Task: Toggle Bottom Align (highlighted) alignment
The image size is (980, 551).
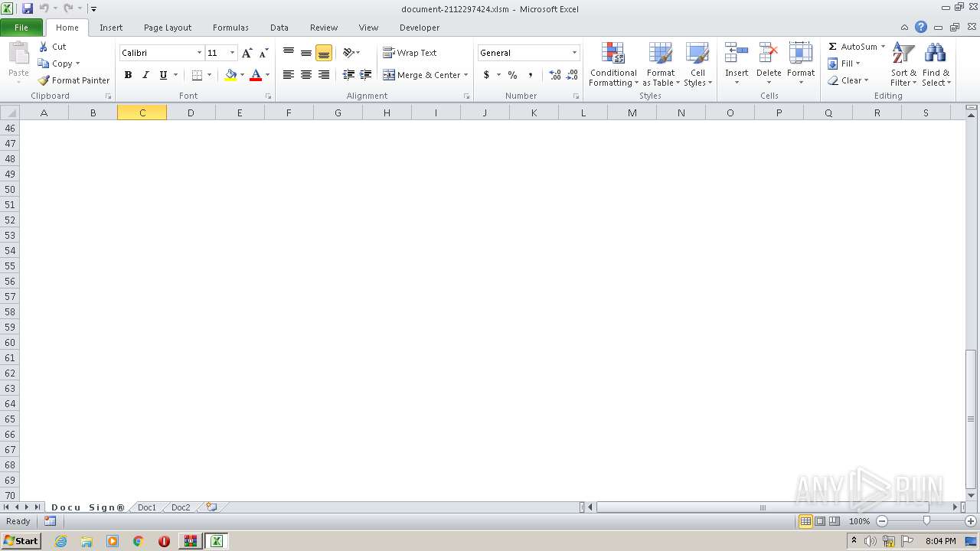Action: pyautogui.click(x=324, y=53)
